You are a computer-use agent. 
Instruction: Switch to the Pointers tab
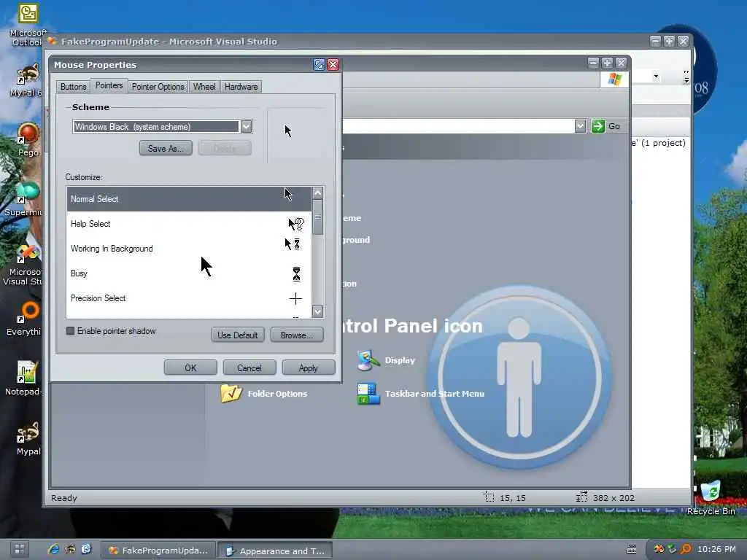pyautogui.click(x=109, y=86)
